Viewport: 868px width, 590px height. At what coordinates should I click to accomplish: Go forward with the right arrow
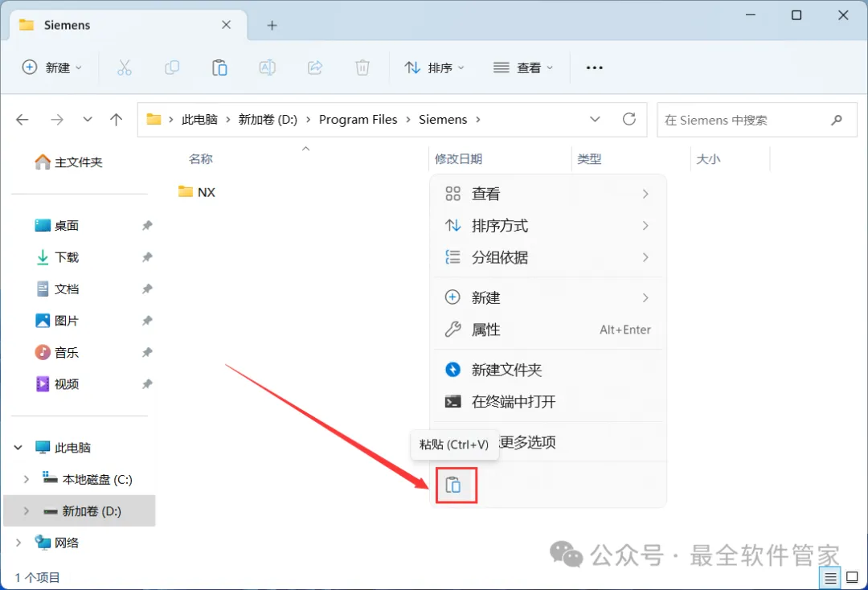pyautogui.click(x=57, y=120)
